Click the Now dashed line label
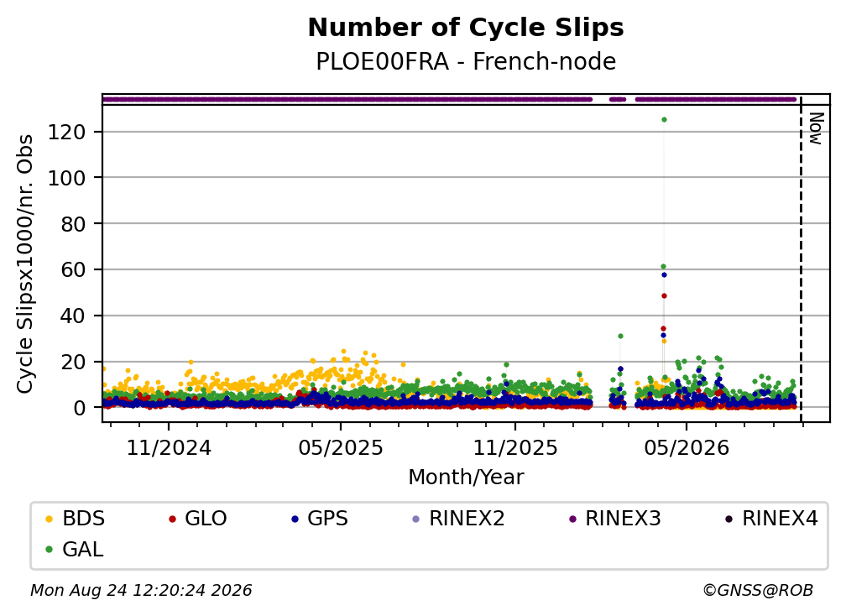 [817, 128]
